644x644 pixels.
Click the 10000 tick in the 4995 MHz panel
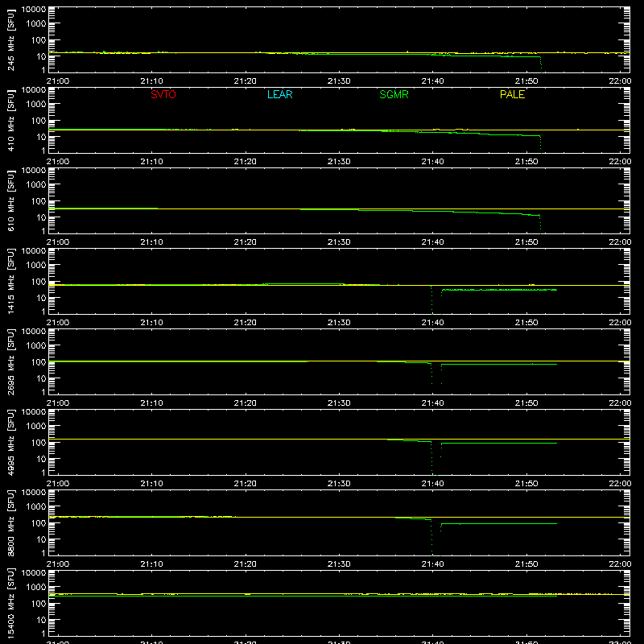pyautogui.click(x=34, y=412)
